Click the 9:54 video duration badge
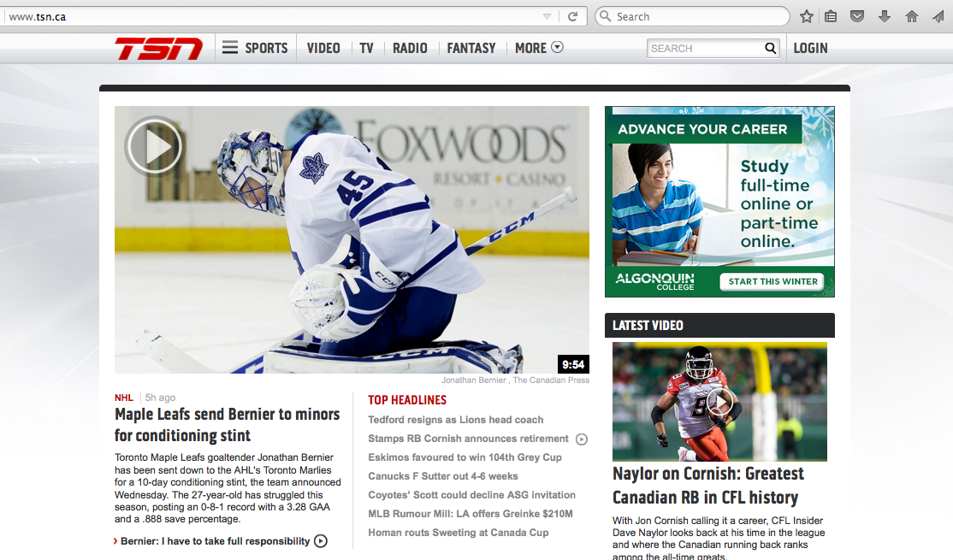The height and width of the screenshot is (560, 953). tap(573, 364)
